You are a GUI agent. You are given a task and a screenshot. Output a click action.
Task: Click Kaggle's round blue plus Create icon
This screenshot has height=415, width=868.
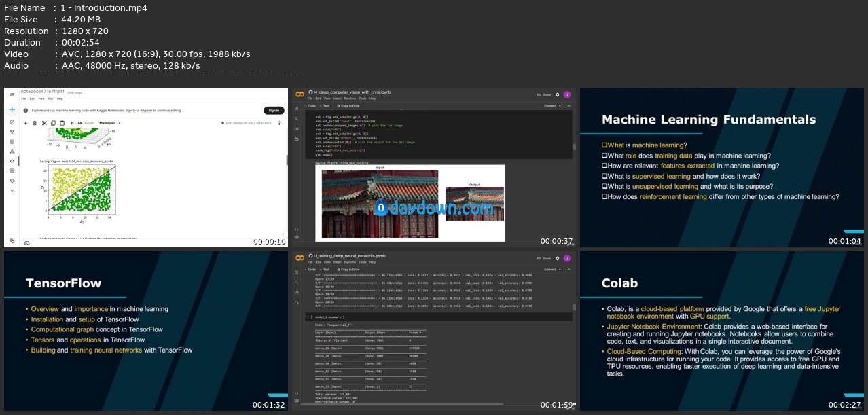12,110
